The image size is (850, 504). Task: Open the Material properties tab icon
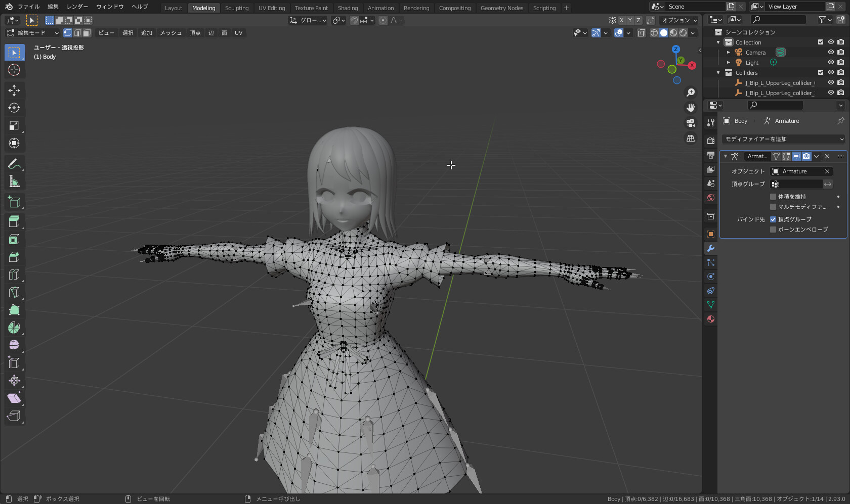[711, 319]
